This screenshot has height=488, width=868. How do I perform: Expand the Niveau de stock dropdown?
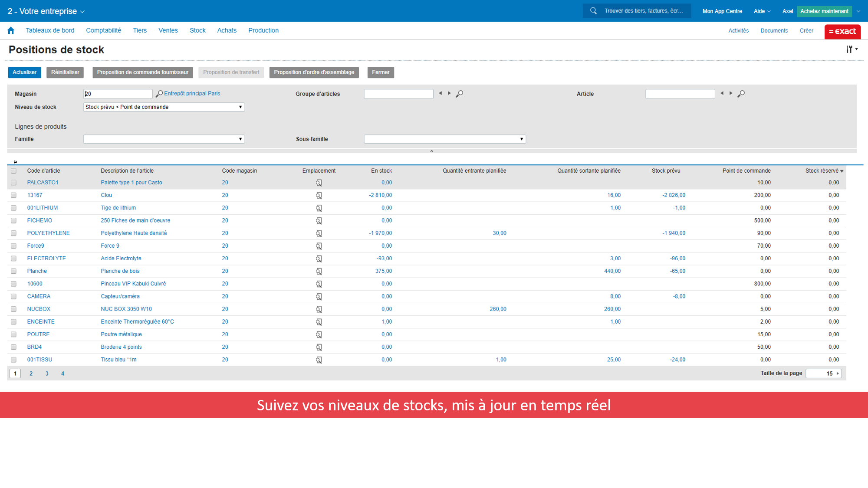pyautogui.click(x=241, y=107)
